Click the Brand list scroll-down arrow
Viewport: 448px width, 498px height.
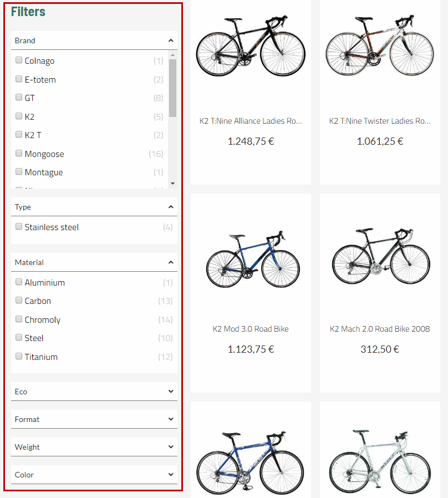pos(173,183)
